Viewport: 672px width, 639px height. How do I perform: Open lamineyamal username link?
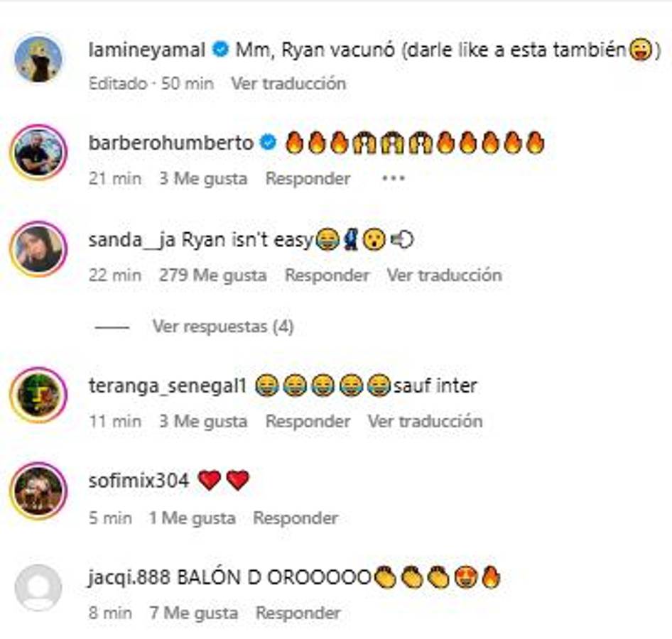147,50
